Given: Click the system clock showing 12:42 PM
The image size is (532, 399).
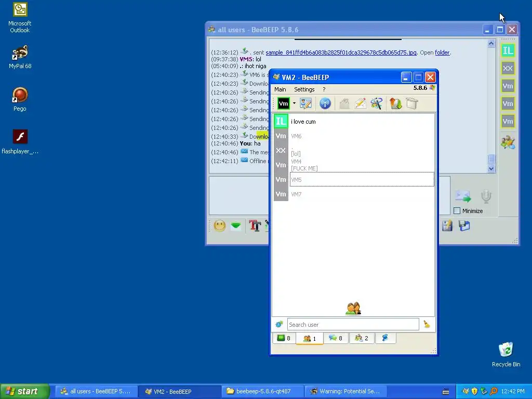Looking at the screenshot, I should tap(513, 391).
